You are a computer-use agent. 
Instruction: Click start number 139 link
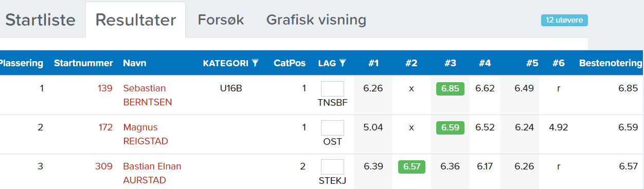(105, 88)
